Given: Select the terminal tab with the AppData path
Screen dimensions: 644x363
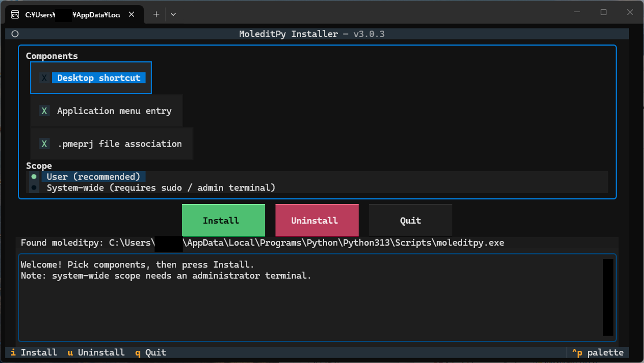Looking at the screenshot, I should pos(74,14).
